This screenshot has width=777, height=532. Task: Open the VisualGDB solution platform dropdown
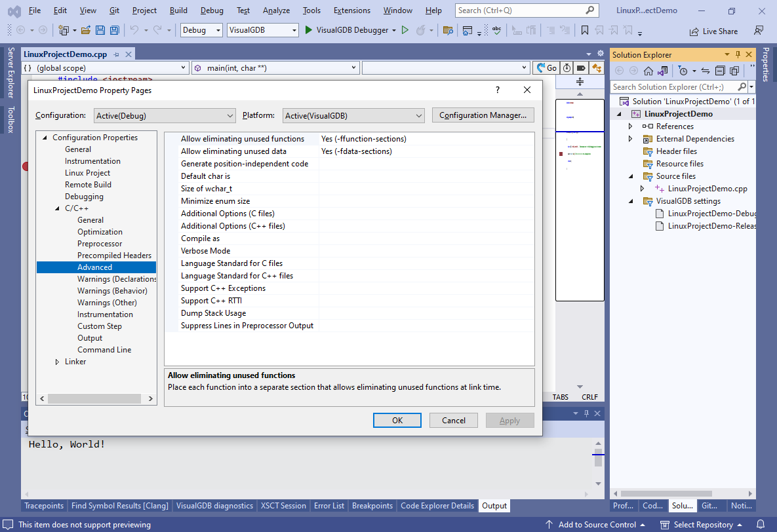pos(263,30)
